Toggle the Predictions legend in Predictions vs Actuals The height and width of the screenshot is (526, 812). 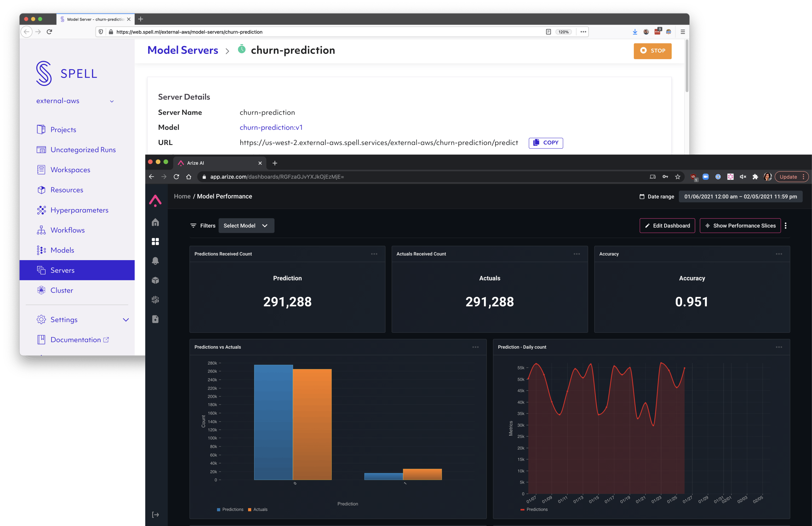click(230, 509)
